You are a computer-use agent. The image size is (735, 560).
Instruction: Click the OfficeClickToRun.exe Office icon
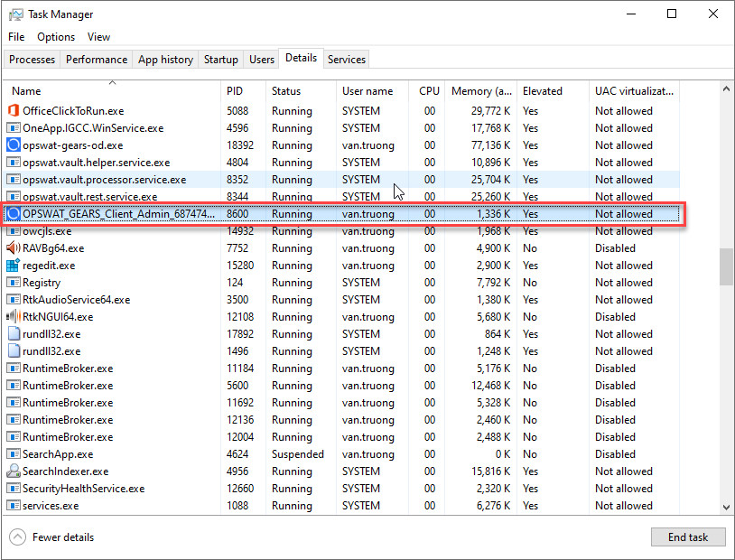14,111
